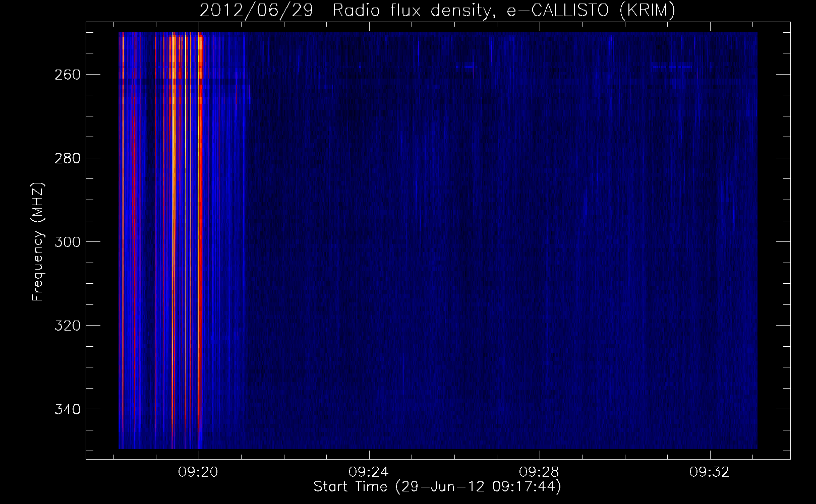The height and width of the screenshot is (504, 816).
Task: Click the 09:24 time tick label
Action: pyautogui.click(x=369, y=472)
